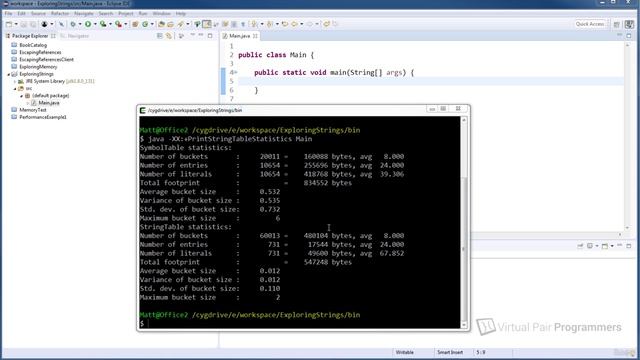Screen dimensions: 640x360
Task: Select the EscapingReferences project
Action: [x=40, y=52]
